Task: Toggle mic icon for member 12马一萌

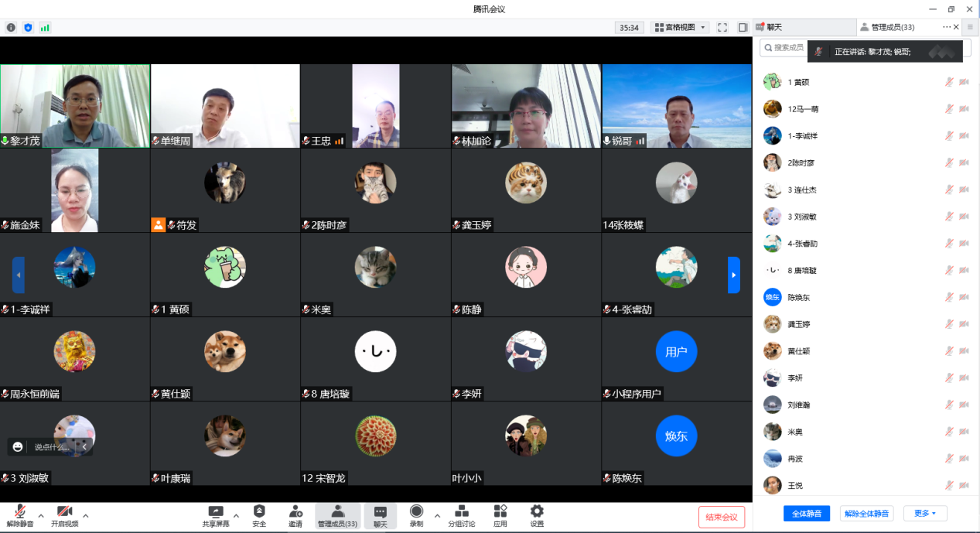Action: (948, 109)
